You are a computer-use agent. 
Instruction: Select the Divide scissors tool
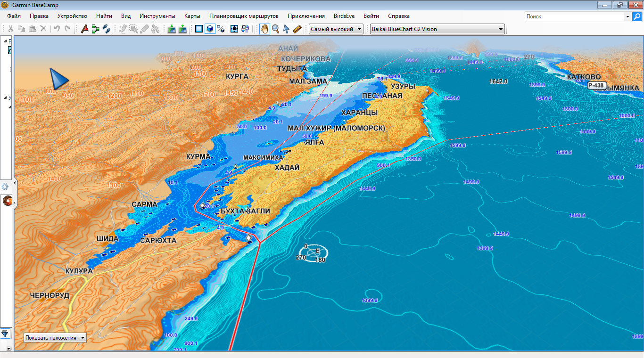156,29
